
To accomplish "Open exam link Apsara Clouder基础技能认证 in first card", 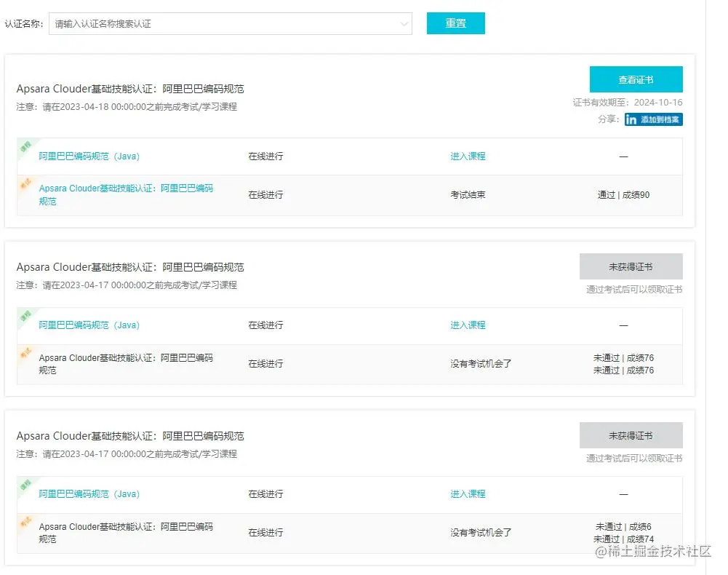I will (x=126, y=195).
